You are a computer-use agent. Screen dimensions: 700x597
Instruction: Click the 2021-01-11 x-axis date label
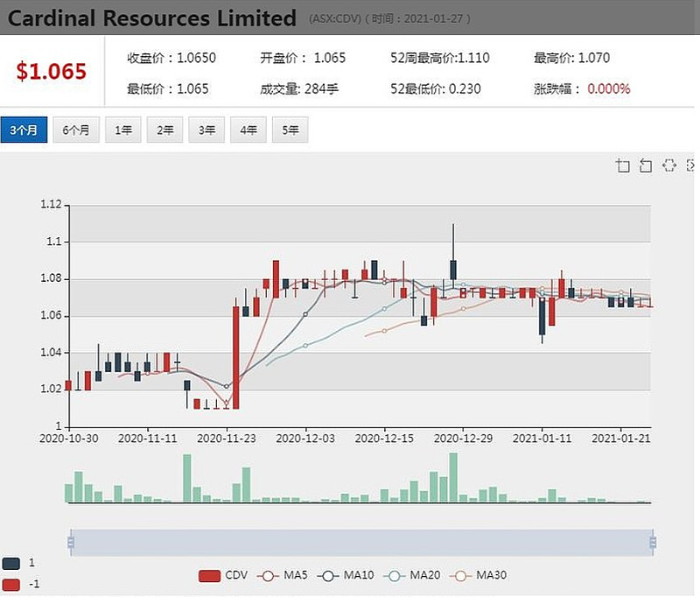542,439
